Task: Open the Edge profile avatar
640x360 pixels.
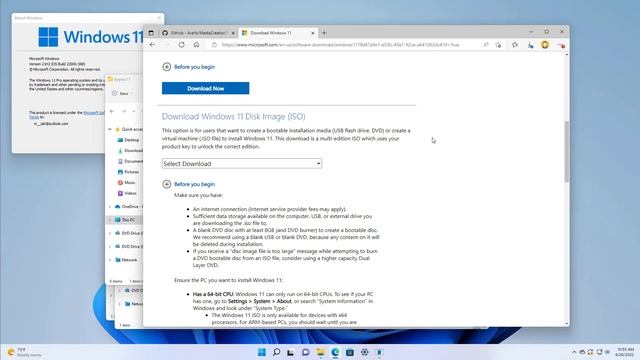Action: pyautogui.click(x=545, y=45)
